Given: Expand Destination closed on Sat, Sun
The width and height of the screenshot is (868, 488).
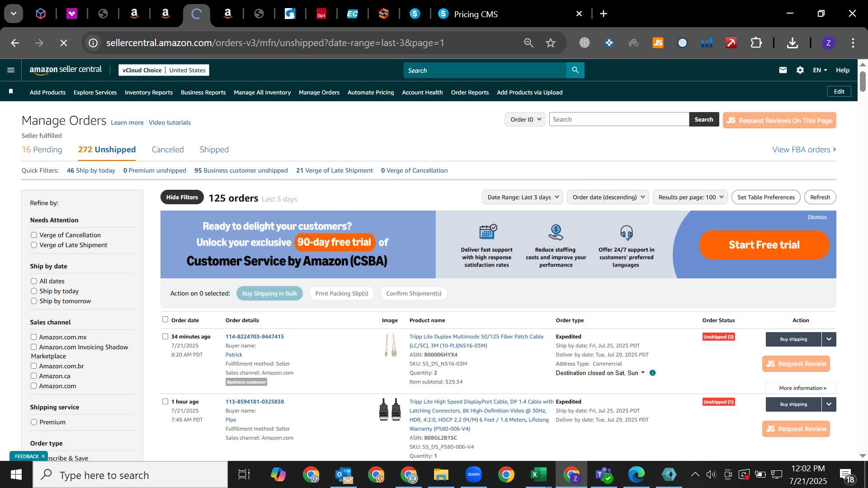Looking at the screenshot, I should point(600,373).
